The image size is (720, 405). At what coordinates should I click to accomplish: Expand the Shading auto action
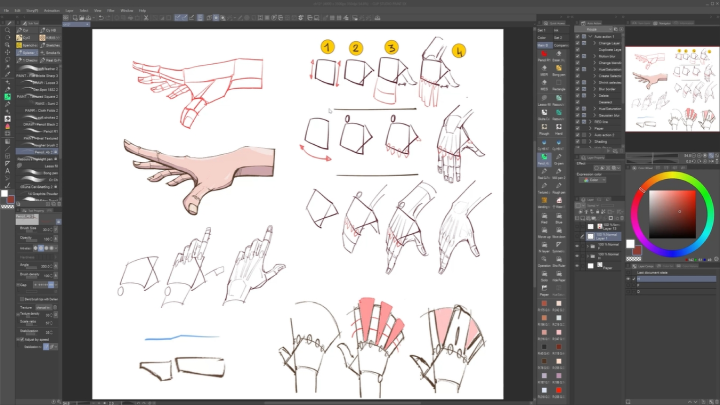tap(590, 141)
